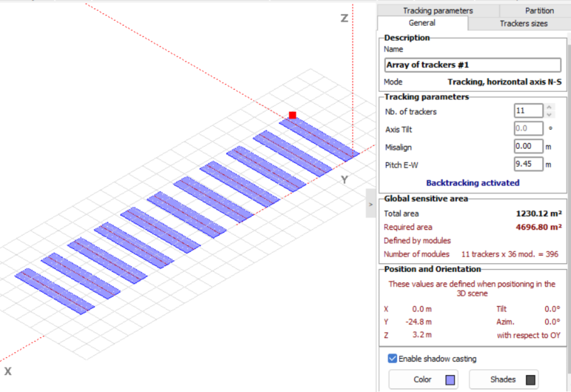Disable the Enable shadow casting checkbox
This screenshot has width=571, height=392.
click(392, 358)
